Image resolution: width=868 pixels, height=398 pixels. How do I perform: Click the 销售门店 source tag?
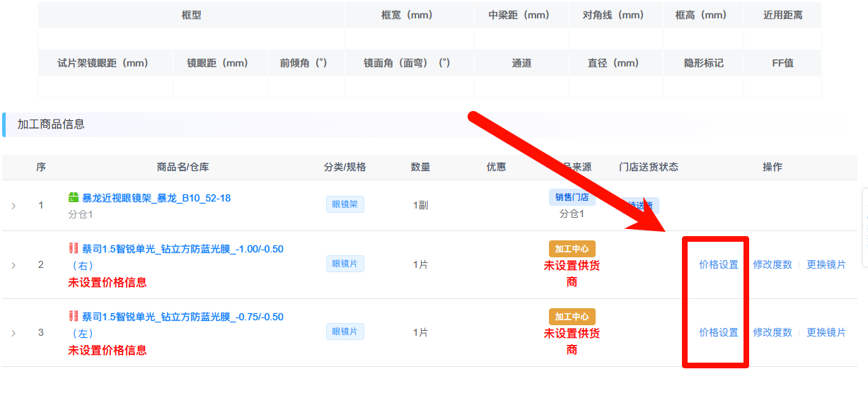tap(572, 197)
